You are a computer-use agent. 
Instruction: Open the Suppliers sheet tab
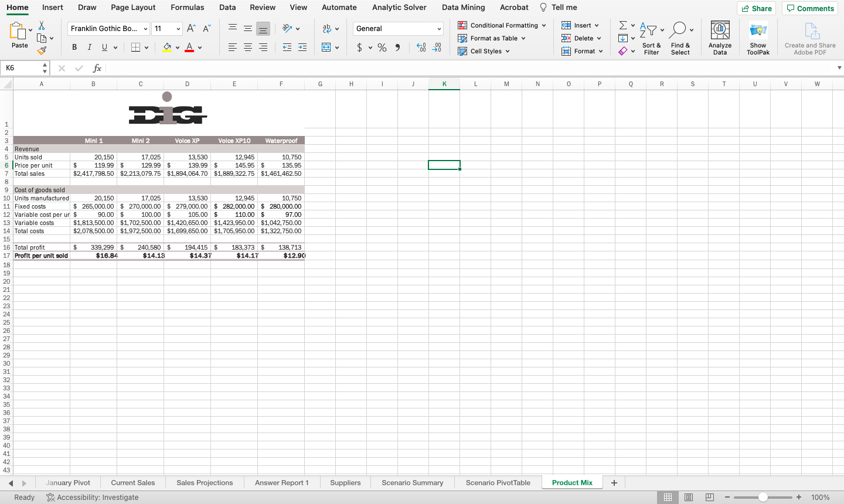[x=345, y=482]
